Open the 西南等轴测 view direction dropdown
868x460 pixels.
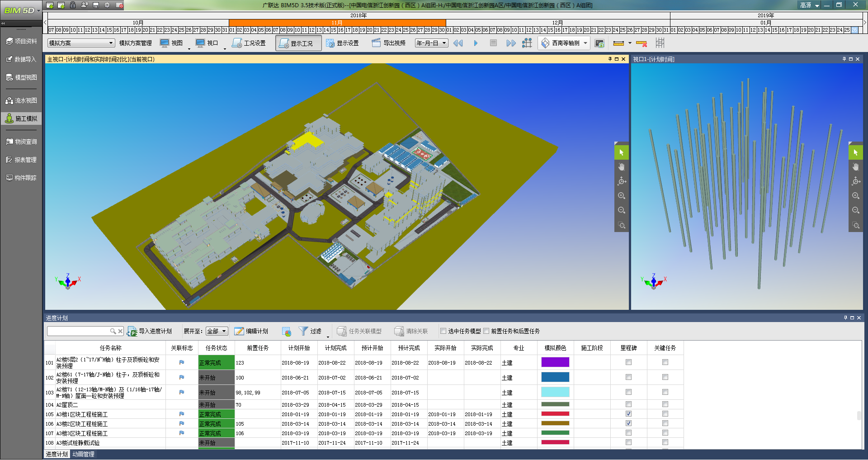(x=564, y=43)
